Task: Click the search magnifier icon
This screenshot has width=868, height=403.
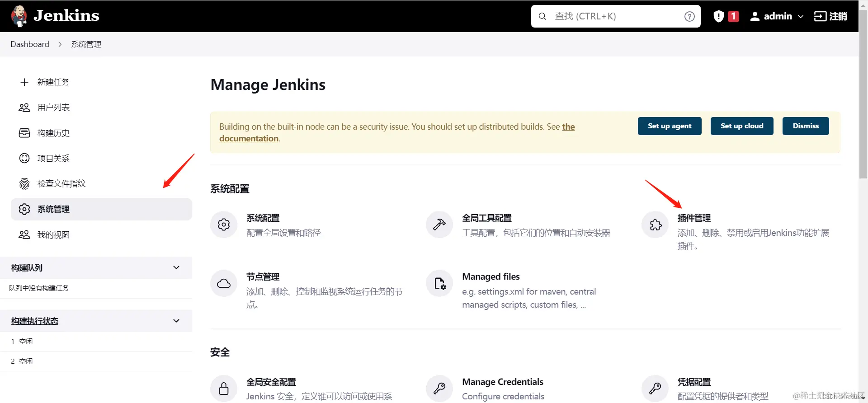Action: pos(542,16)
